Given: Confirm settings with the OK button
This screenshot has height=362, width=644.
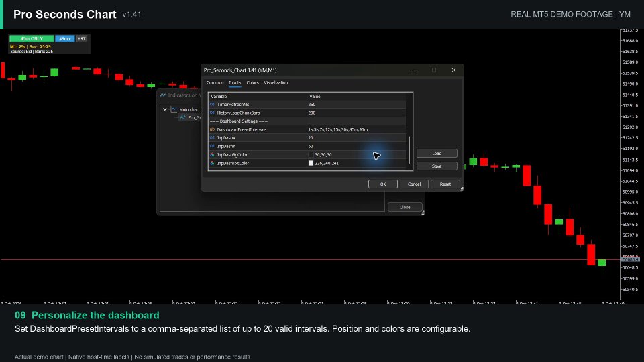Looking at the screenshot, I should pos(383,184).
